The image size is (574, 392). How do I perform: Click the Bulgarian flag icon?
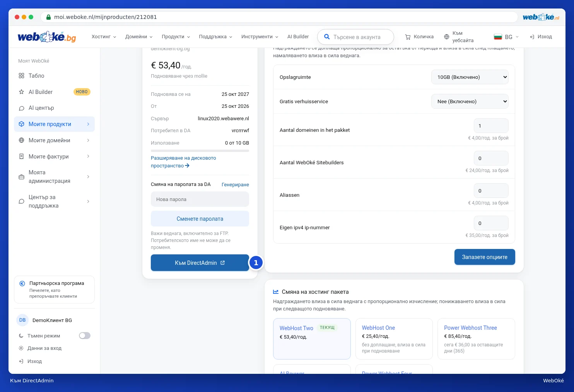click(498, 37)
